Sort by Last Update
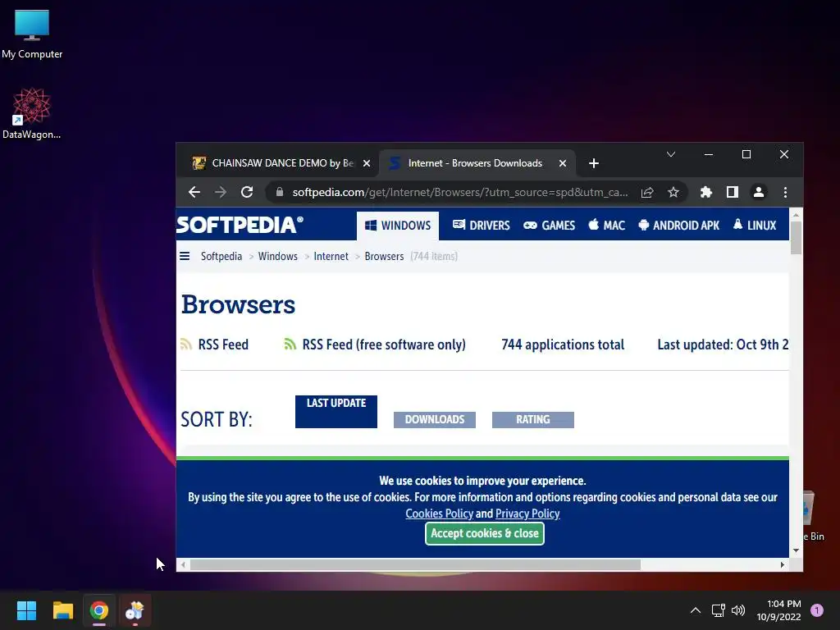This screenshot has width=840, height=630. tap(336, 412)
